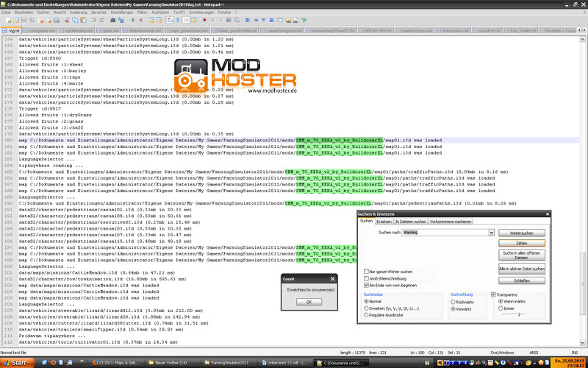Uncheck the Transparenz checkbox

point(493,294)
